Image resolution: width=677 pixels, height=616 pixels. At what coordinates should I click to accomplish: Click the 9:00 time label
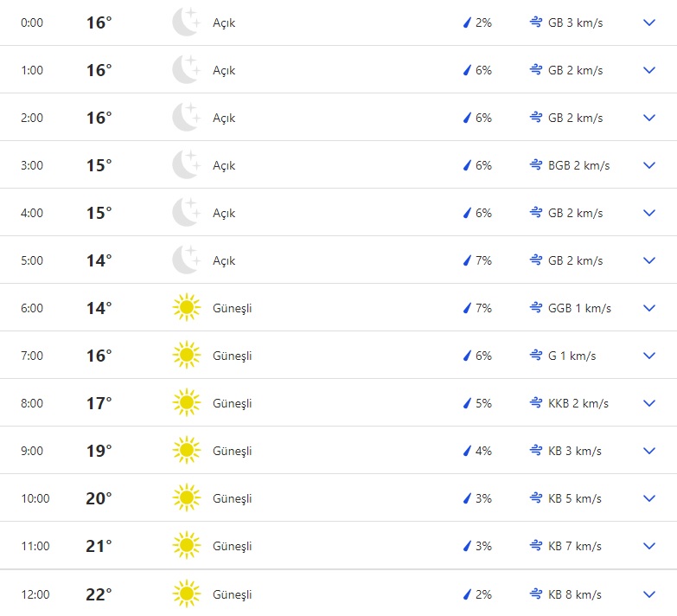(x=32, y=451)
